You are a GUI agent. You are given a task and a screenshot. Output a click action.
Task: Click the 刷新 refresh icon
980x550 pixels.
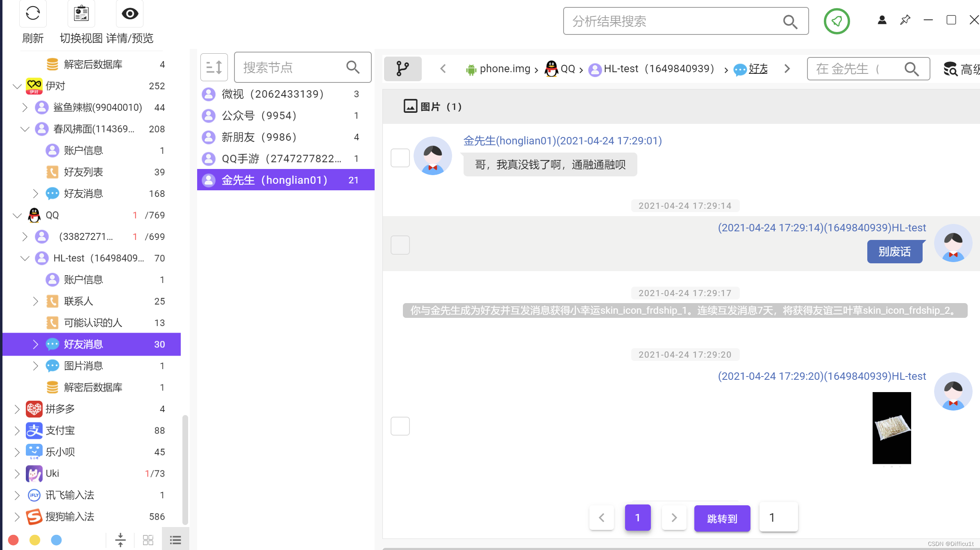point(33,14)
